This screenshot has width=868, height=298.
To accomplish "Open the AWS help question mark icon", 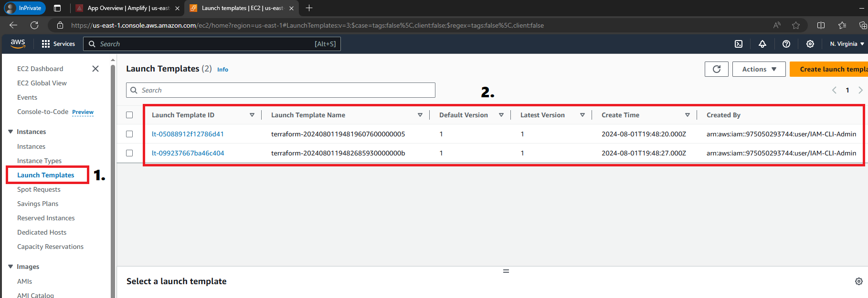I will click(x=786, y=44).
